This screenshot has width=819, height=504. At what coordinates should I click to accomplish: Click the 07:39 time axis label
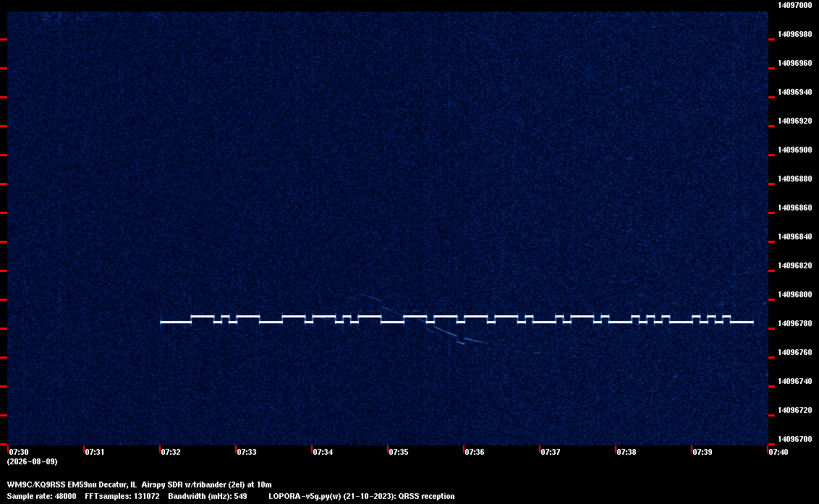703,452
